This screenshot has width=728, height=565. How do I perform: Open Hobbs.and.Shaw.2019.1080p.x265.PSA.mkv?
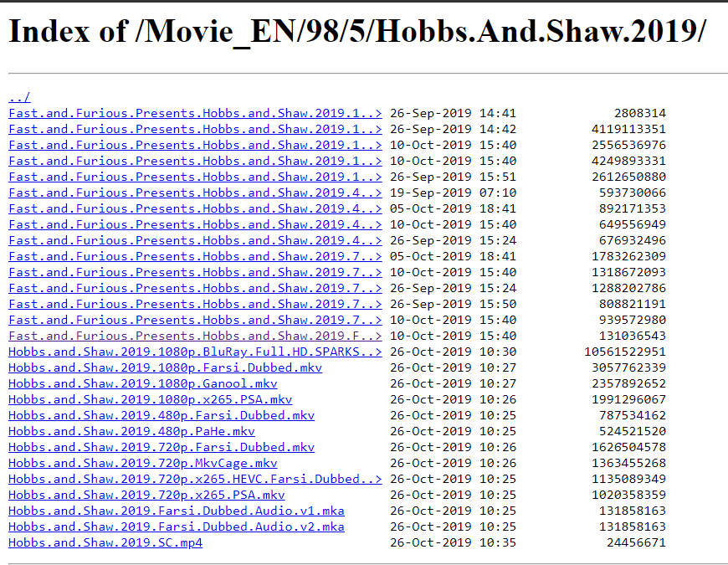151,399
